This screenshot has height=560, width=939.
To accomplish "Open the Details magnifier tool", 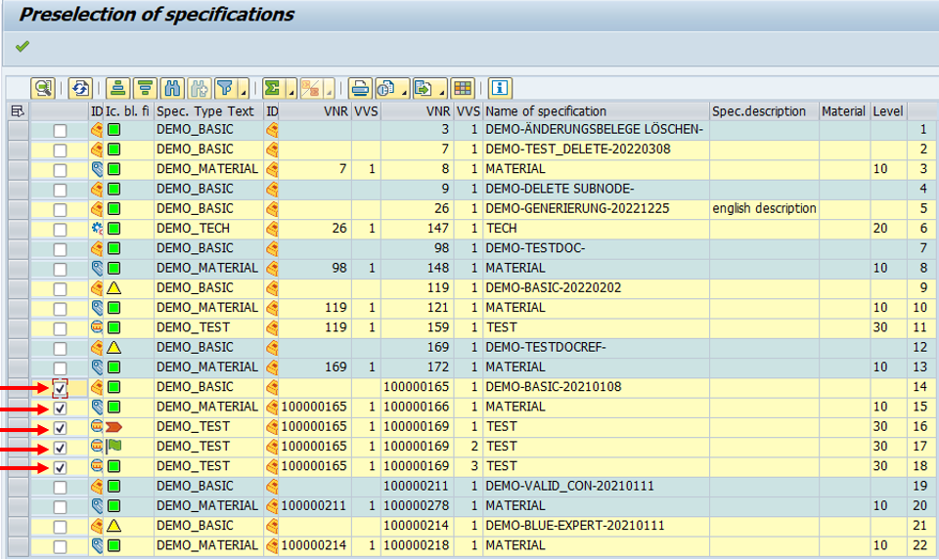I will (43, 88).
